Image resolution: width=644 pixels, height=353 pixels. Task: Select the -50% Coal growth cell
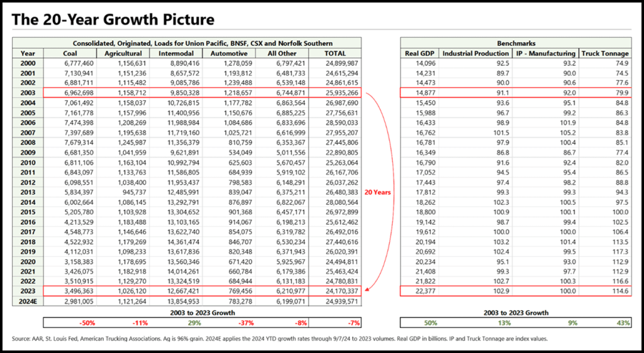point(86,323)
